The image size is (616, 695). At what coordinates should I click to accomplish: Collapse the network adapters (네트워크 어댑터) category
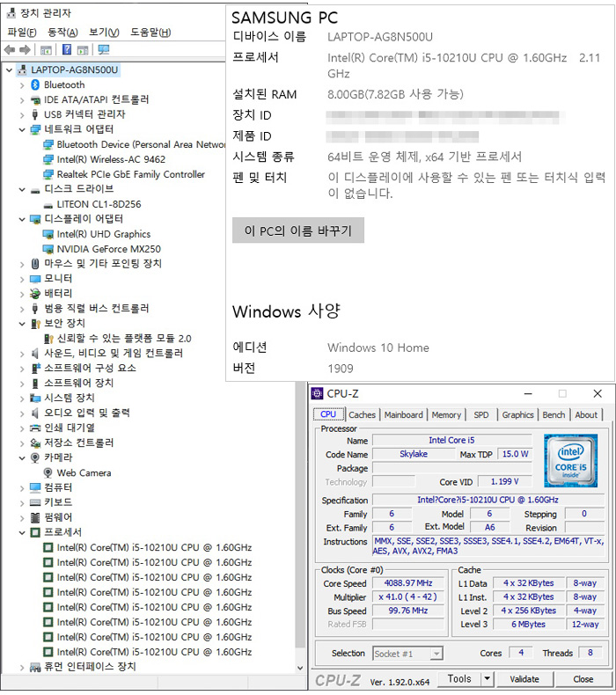click(x=22, y=129)
